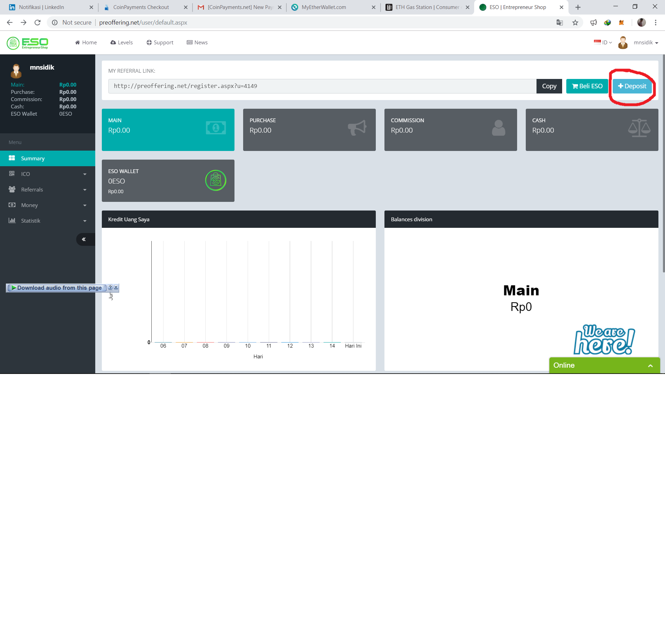Image resolution: width=665 pixels, height=644 pixels.
Task: Expand the ICO sidebar menu
Action: click(x=47, y=174)
